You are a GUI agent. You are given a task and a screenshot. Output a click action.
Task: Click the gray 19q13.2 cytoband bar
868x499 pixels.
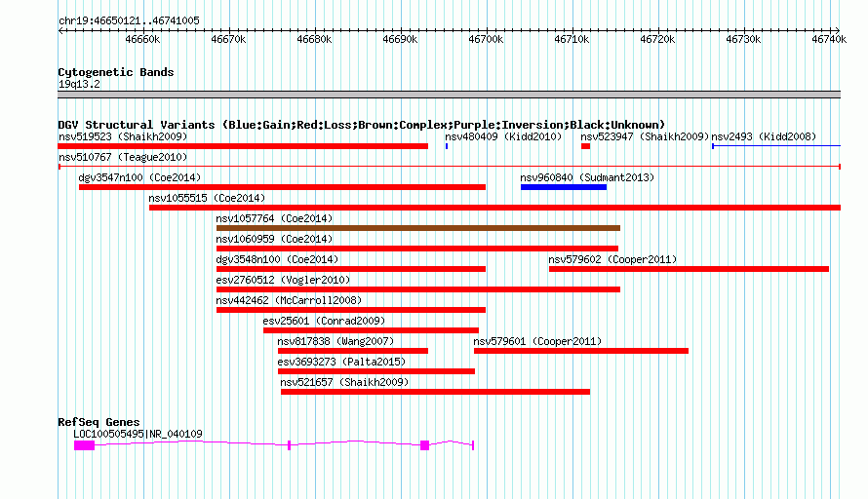coord(449,95)
